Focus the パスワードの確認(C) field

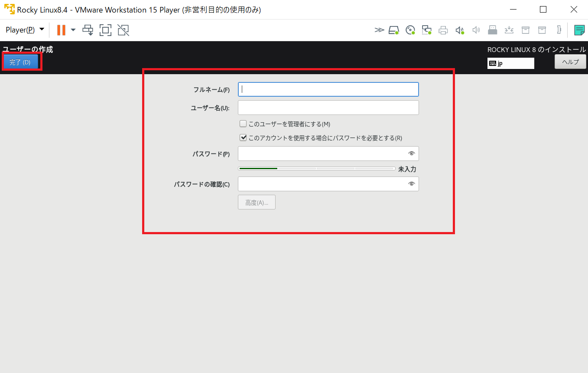click(x=328, y=184)
